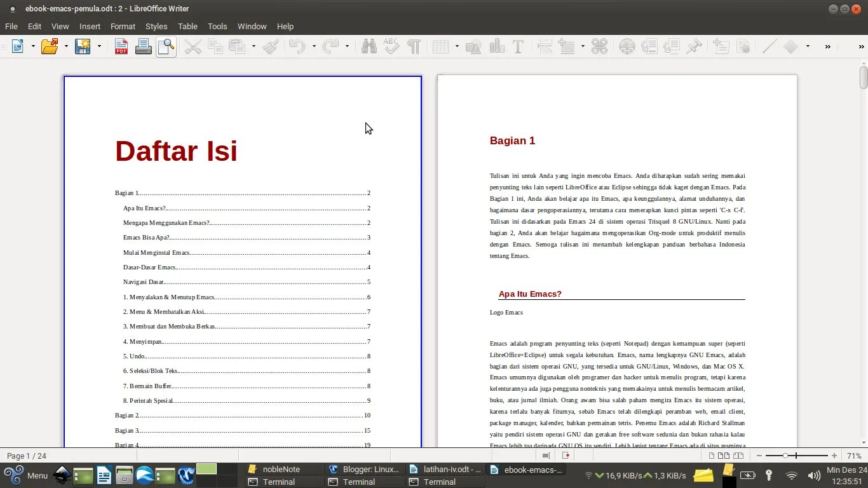Viewport: 868px width, 488px height.
Task: Switch to book view in status bar
Action: pyautogui.click(x=738, y=456)
